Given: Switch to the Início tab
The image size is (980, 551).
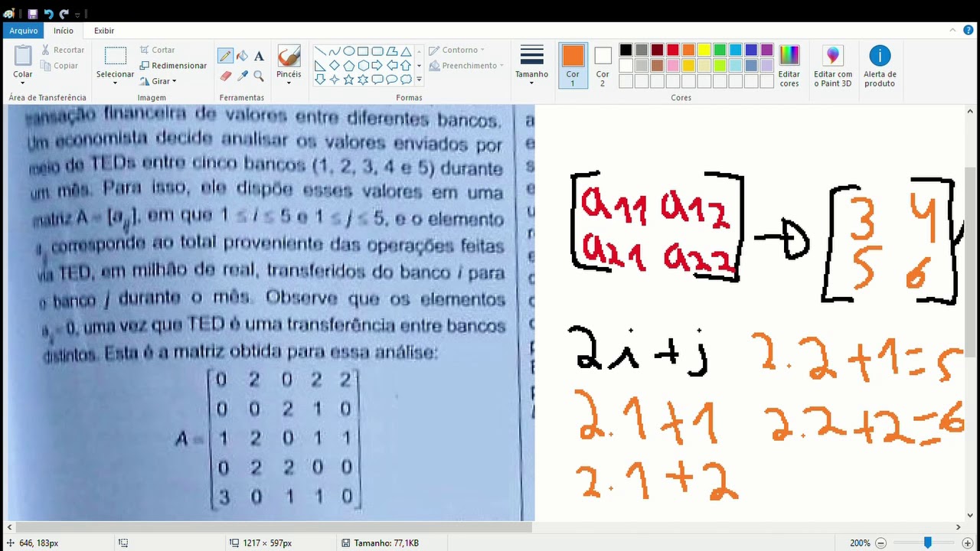Looking at the screenshot, I should pyautogui.click(x=64, y=31).
